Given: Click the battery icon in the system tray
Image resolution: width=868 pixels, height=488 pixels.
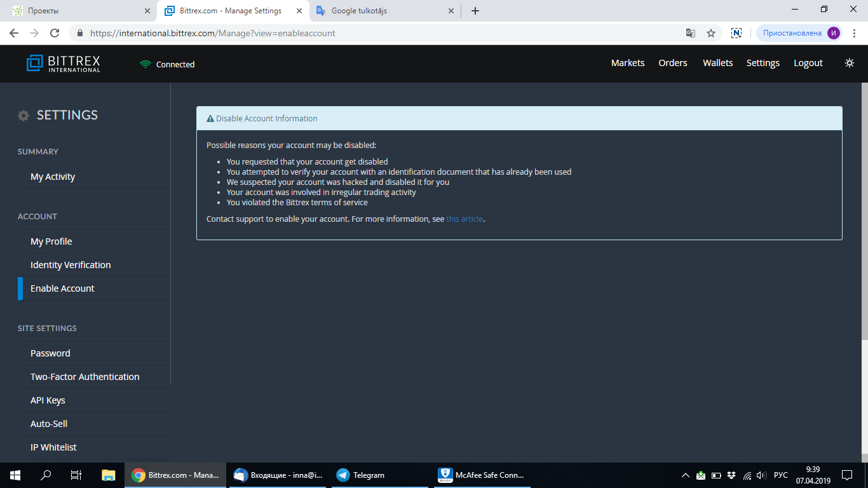Looking at the screenshot, I should coord(716,475).
